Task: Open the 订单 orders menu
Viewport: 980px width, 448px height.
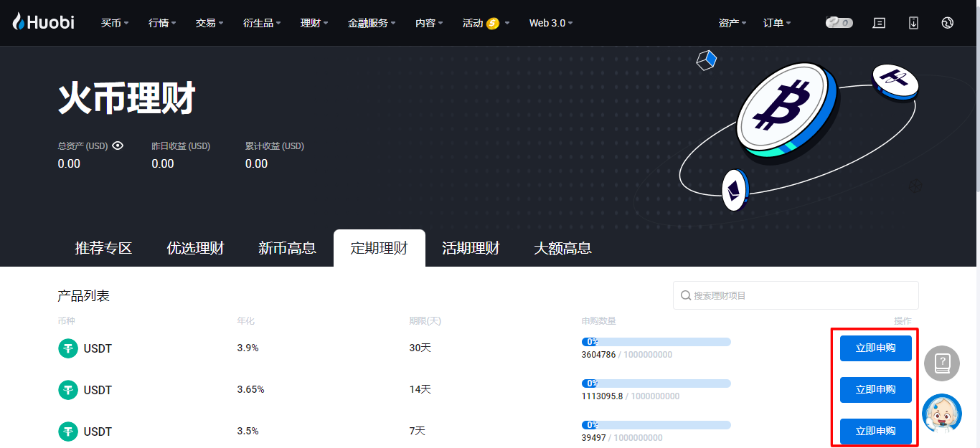Action: point(777,23)
